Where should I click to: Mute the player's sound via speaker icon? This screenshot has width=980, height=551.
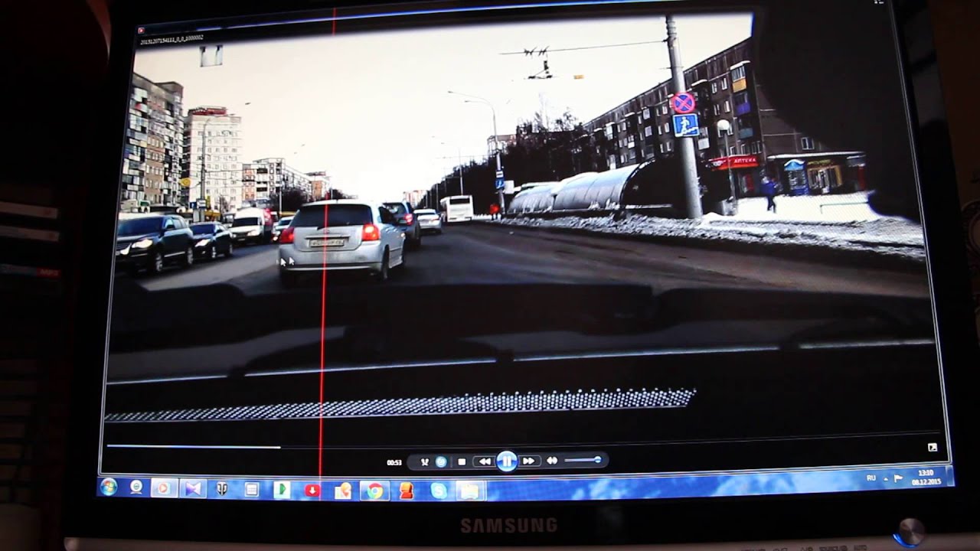click(551, 461)
